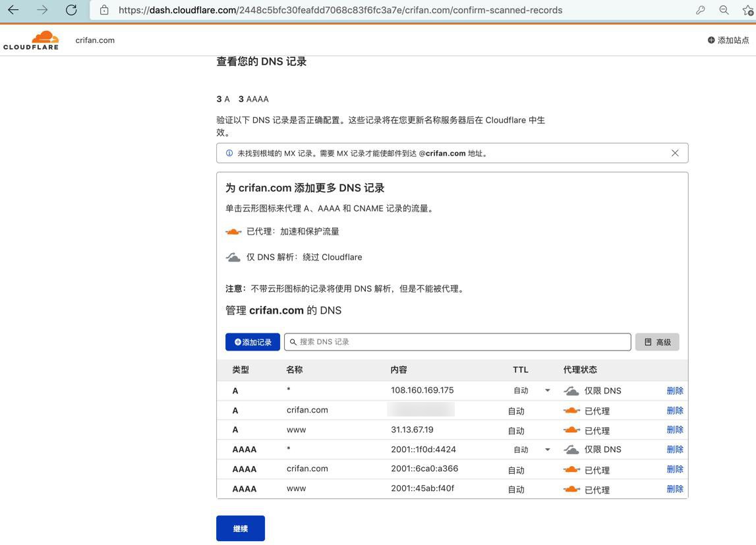The width and height of the screenshot is (756, 545).
Task: Toggle proxy cloud for A crifan.com record
Action: [x=571, y=411]
